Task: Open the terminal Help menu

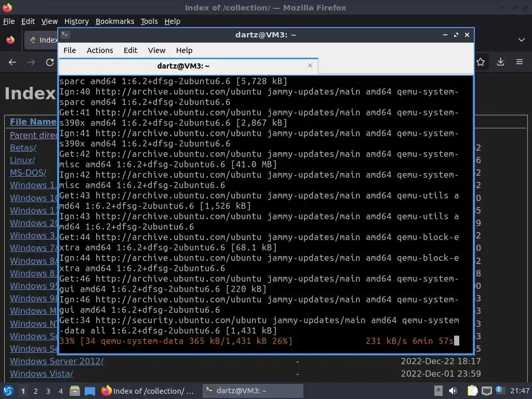Action: point(184,50)
